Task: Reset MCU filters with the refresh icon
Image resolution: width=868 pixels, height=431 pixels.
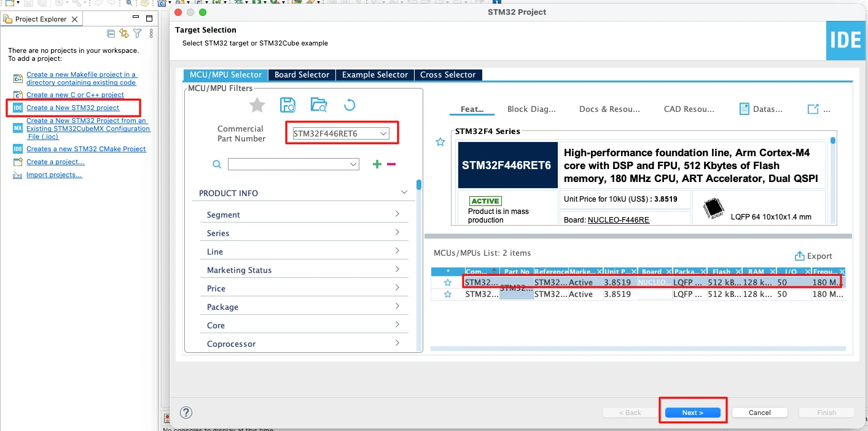Action: [350, 105]
